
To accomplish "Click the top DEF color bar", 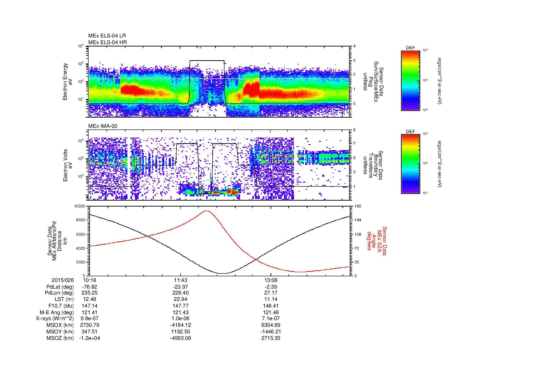I will (x=410, y=80).
